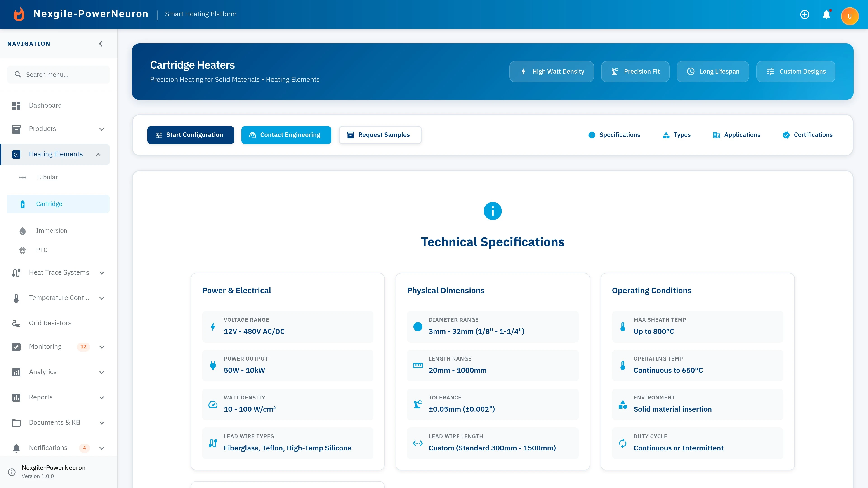Select the Precision Fit badge

pos(635,71)
